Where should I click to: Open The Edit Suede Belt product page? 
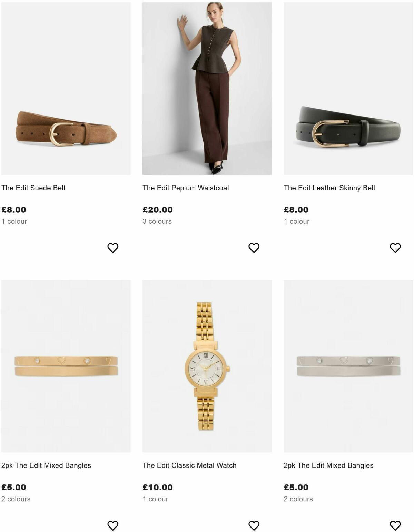point(33,188)
